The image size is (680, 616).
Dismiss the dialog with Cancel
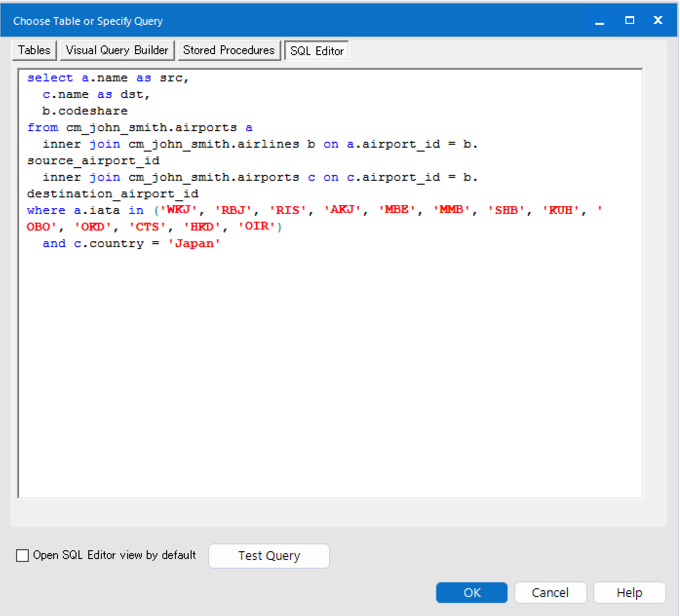click(x=550, y=593)
